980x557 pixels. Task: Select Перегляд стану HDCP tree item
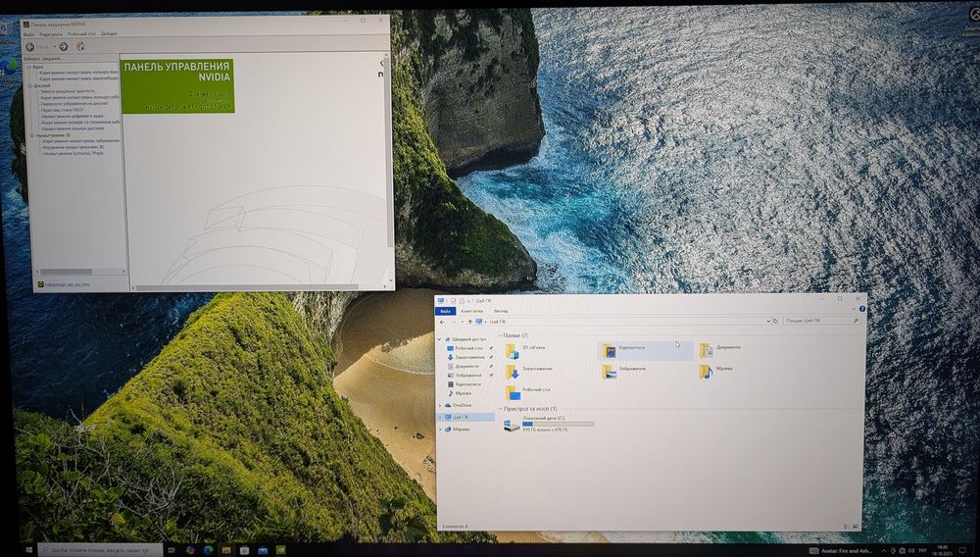coord(62,110)
